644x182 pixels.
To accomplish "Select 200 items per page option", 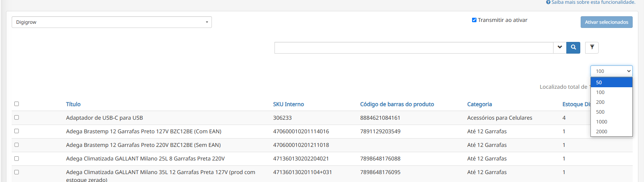I will pyautogui.click(x=611, y=102).
